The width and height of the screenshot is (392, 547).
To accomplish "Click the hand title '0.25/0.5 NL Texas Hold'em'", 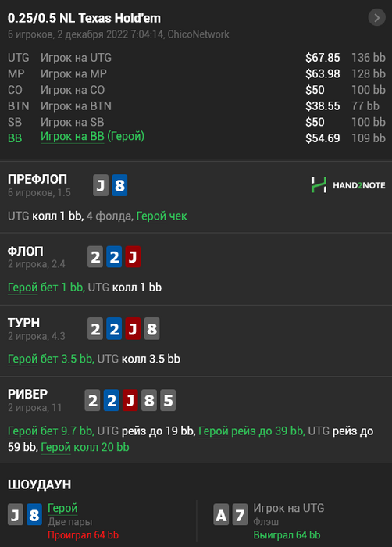I will (84, 18).
